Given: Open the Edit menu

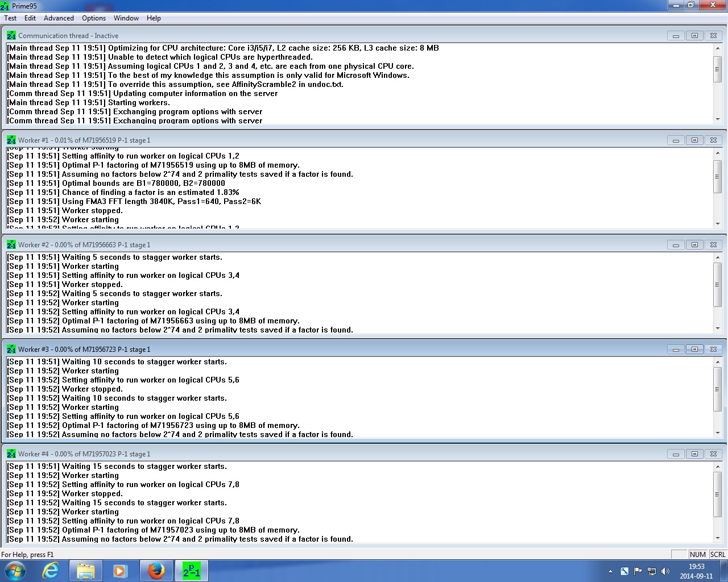Looking at the screenshot, I should click(x=30, y=18).
